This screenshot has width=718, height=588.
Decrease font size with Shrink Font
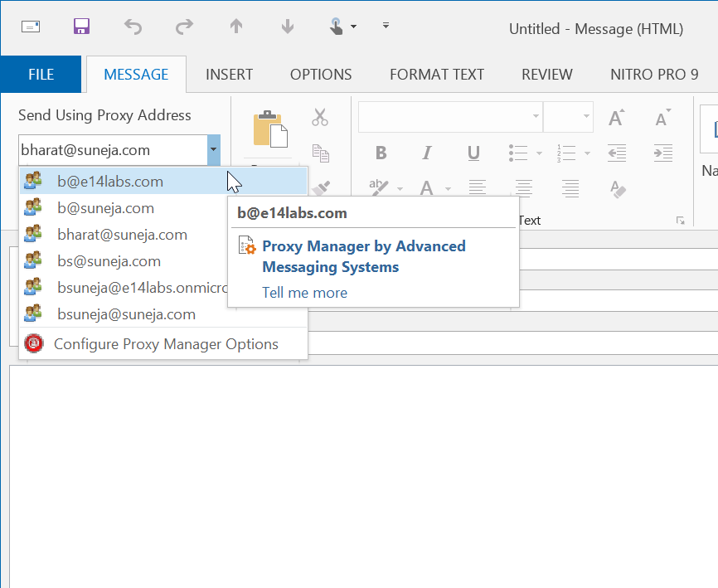[662, 117]
